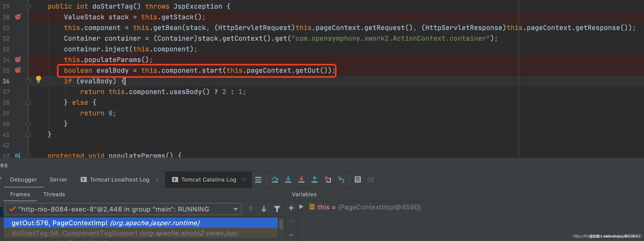Image resolution: width=644 pixels, height=241 pixels.
Task: Click the Trace Current Stream Chain icon
Action: [x=371, y=179]
